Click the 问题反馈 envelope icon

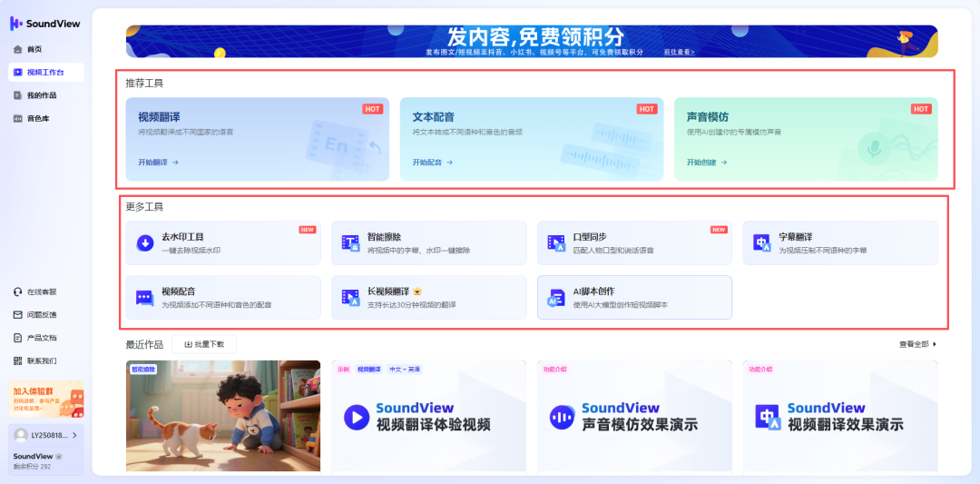(x=17, y=315)
